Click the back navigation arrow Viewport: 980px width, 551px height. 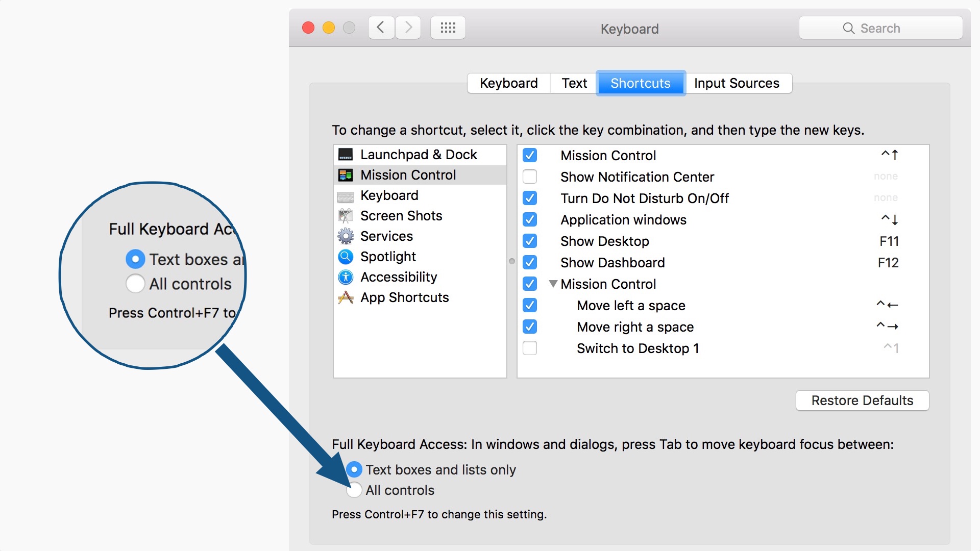pyautogui.click(x=381, y=28)
